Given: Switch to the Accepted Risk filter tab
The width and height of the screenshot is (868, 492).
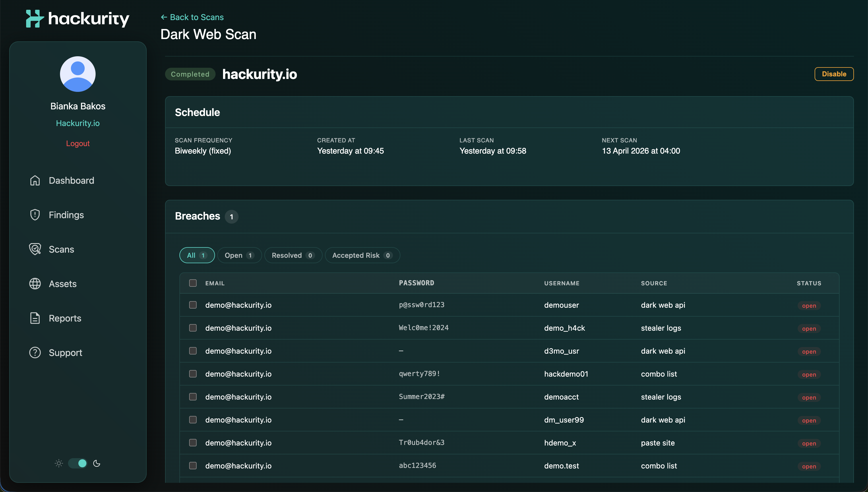Looking at the screenshot, I should [362, 255].
